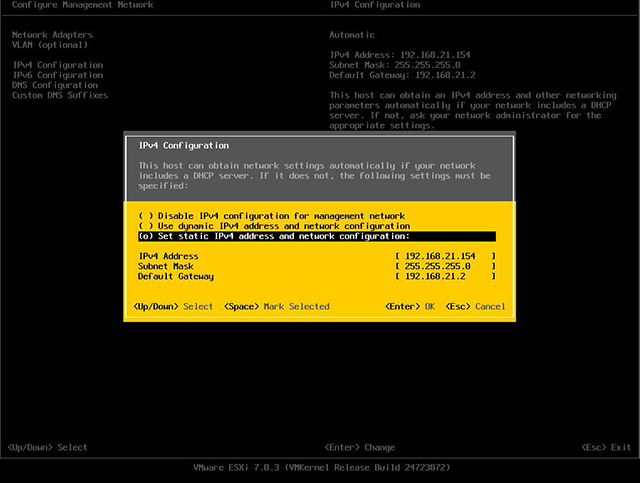Click the Subnet Mask input field
This screenshot has width=640, height=483.
coord(445,266)
